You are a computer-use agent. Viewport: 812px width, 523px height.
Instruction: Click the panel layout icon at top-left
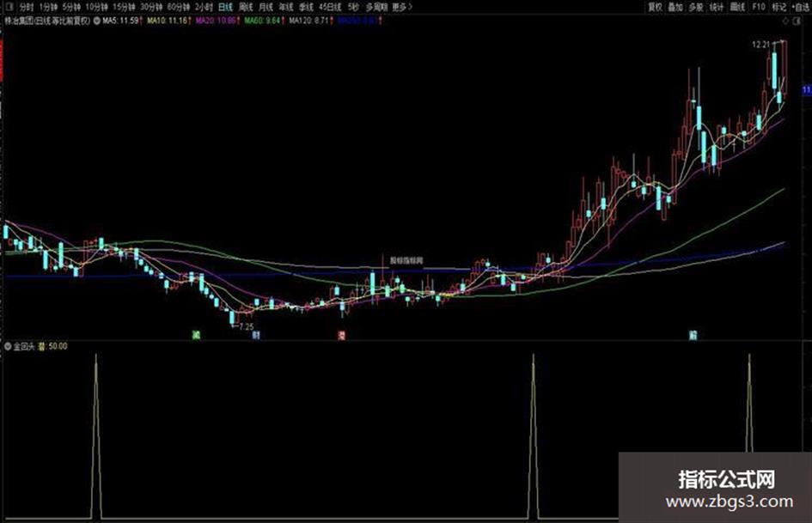coord(8,7)
